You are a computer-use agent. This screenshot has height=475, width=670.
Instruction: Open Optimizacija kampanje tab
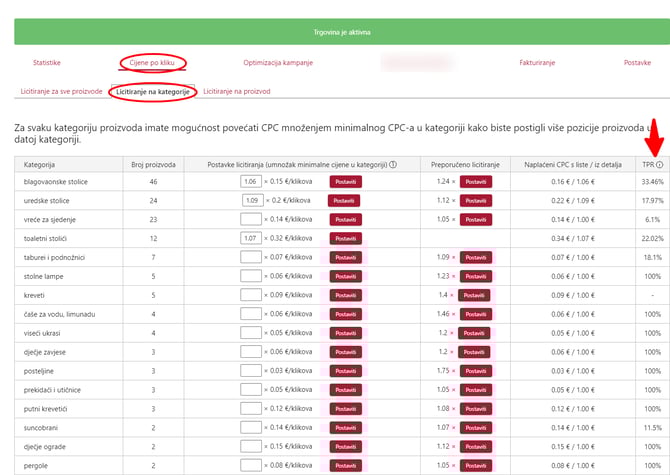278,62
